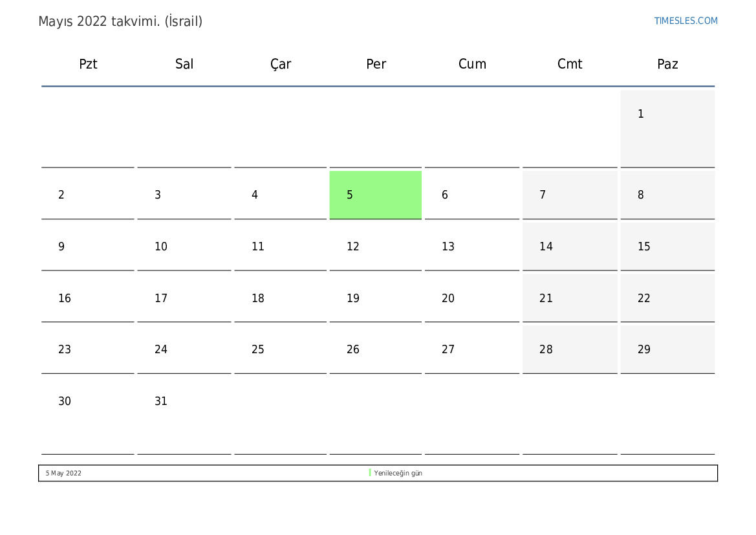Click day 22 in the calendar
This screenshot has height=535, width=756.
tap(667, 298)
